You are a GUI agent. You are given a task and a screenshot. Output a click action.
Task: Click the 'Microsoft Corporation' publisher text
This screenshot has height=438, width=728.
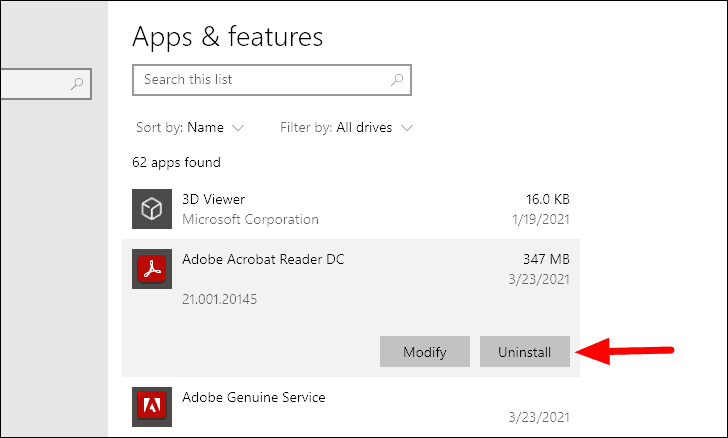tap(250, 219)
